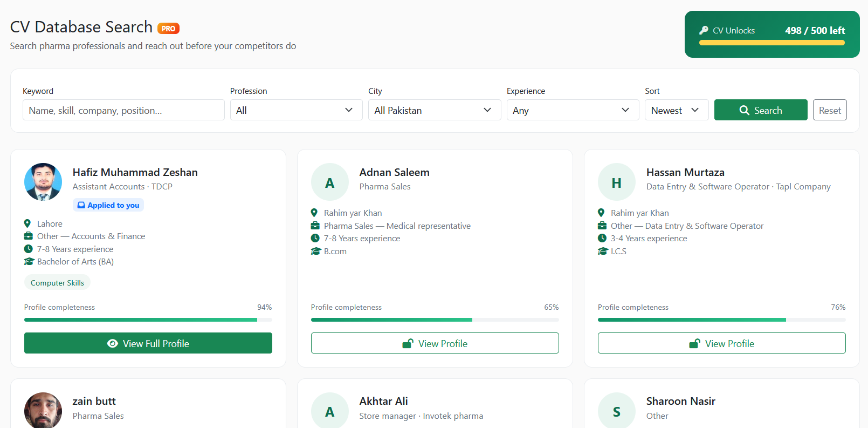This screenshot has height=428, width=868.
Task: Open the City dropdown showing All Pakistan
Action: coord(435,110)
